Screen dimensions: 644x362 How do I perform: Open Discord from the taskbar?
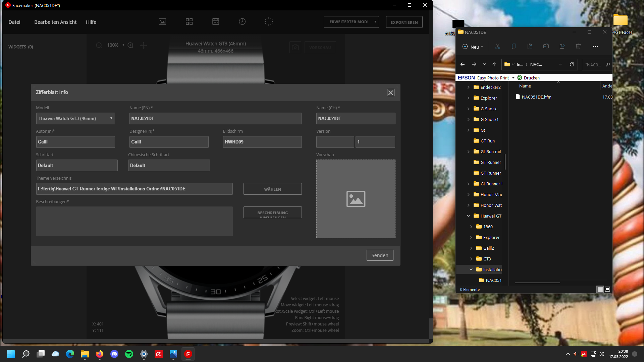point(114,354)
